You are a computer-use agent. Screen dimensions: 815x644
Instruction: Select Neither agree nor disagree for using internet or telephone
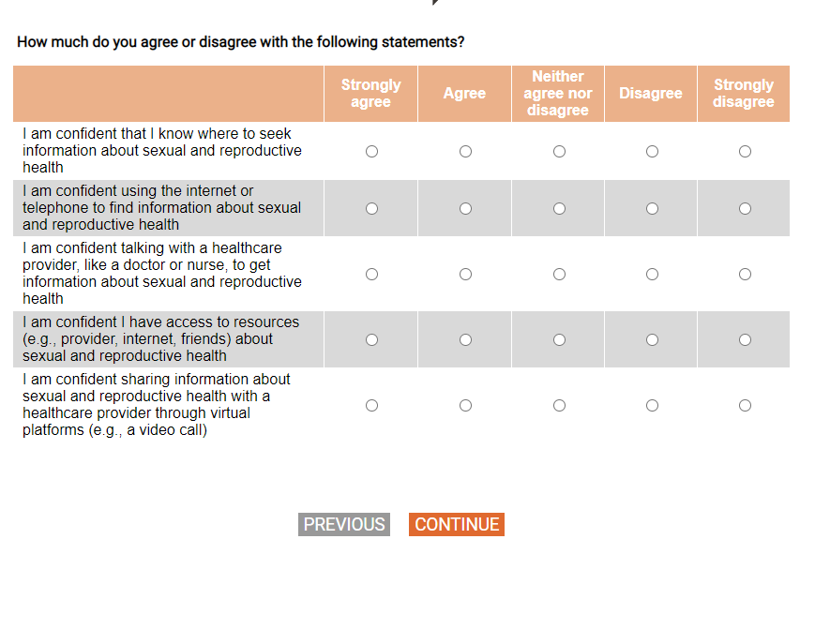point(559,208)
